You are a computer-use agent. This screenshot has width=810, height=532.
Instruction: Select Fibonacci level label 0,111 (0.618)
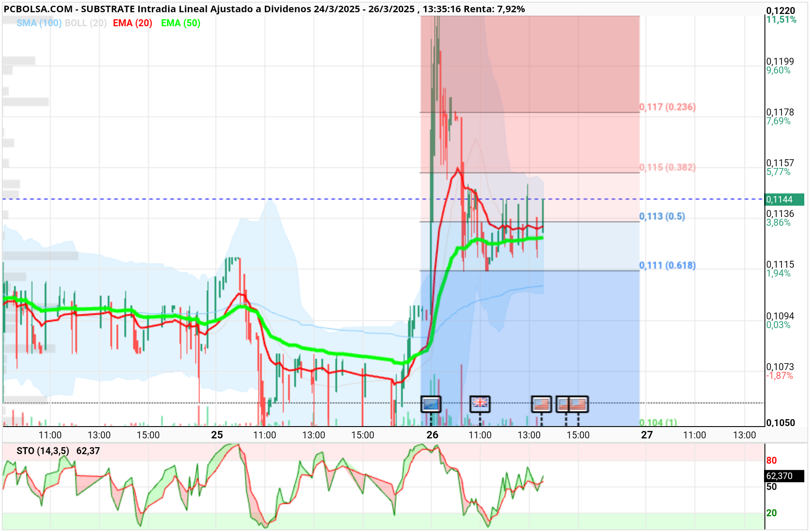click(x=667, y=265)
